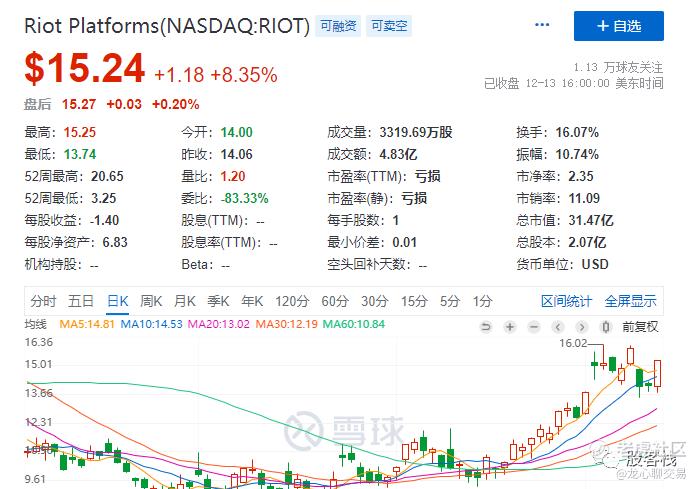Viewport: 699px width, 489px height.
Task: Shift chart to earlier dates with left arrow
Action: [558, 327]
